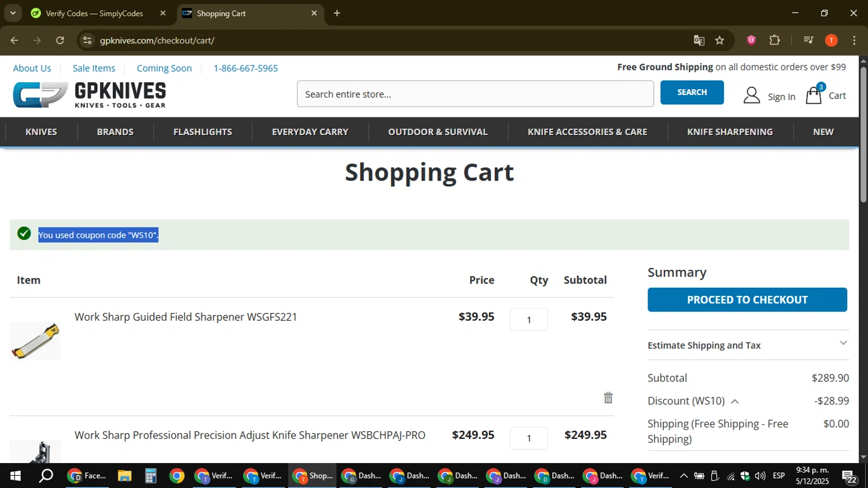Open the KNIFE SHARPENING menu

click(x=730, y=132)
